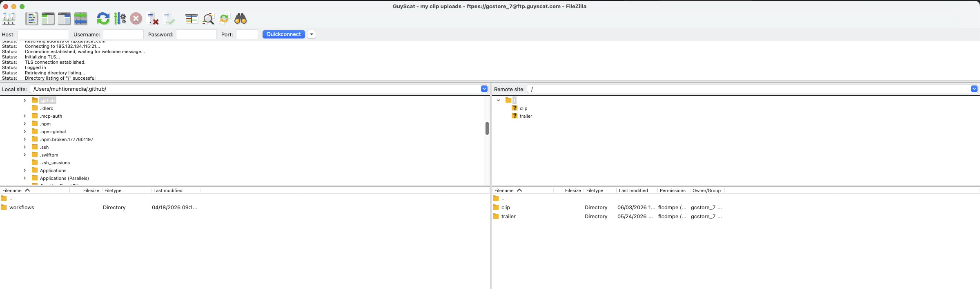
Task: Select trailer in the remote tree
Action: click(526, 116)
